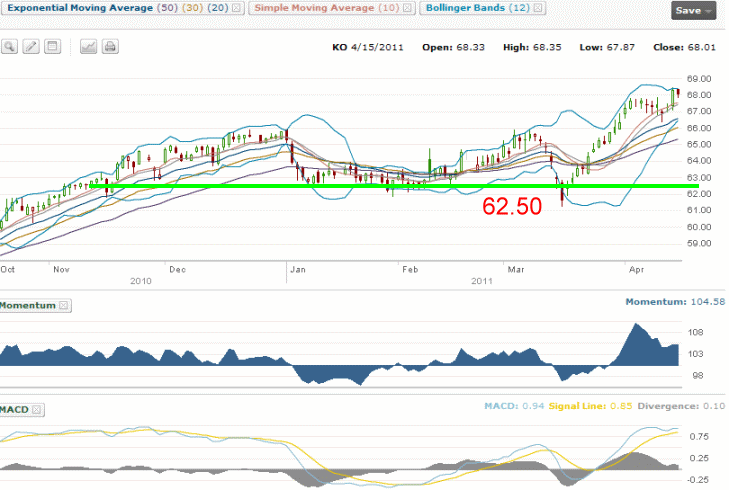Click the Close: 68.01 value
The width and height of the screenshot is (729, 490).
tap(684, 47)
